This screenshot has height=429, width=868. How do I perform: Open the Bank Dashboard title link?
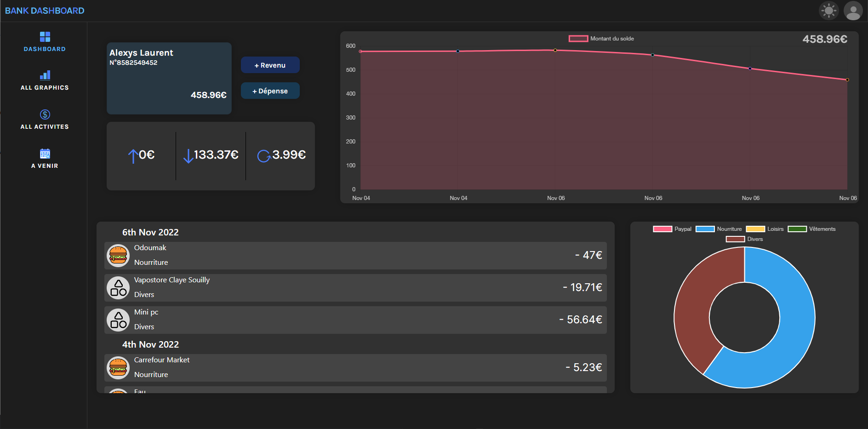pyautogui.click(x=44, y=10)
